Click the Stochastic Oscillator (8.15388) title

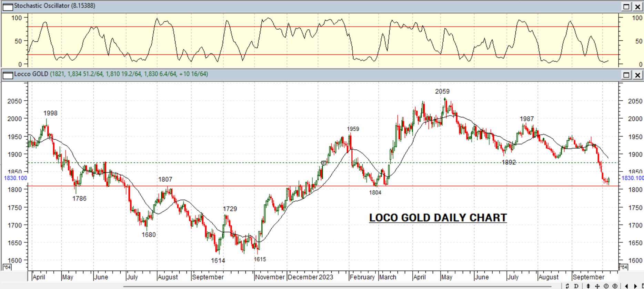[54, 6]
